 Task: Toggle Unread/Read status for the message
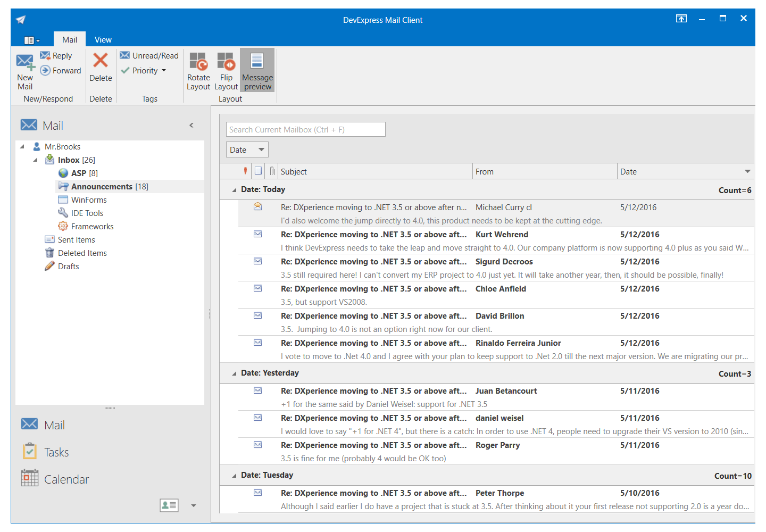click(x=149, y=55)
